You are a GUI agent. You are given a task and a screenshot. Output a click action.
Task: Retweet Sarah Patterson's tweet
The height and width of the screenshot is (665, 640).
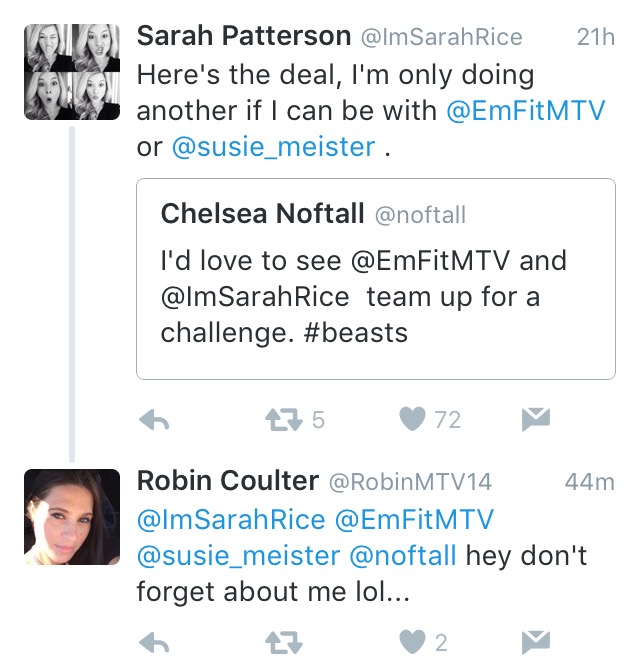point(284,420)
